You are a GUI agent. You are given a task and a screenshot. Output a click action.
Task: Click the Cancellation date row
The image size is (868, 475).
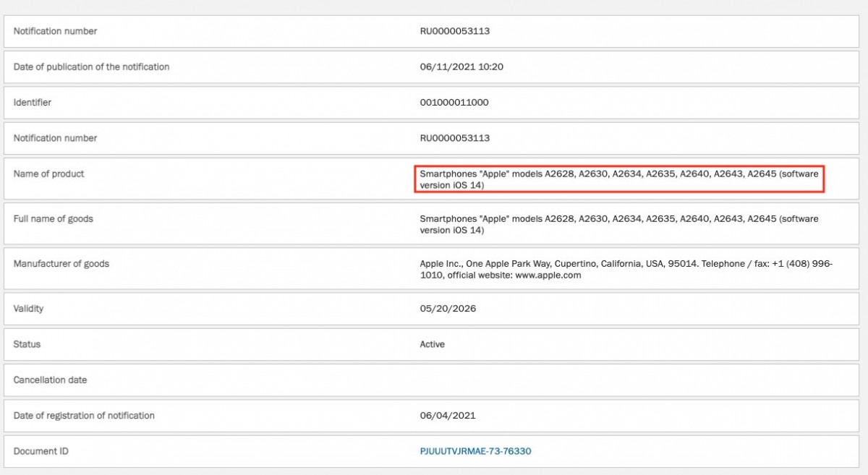[x=432, y=380]
